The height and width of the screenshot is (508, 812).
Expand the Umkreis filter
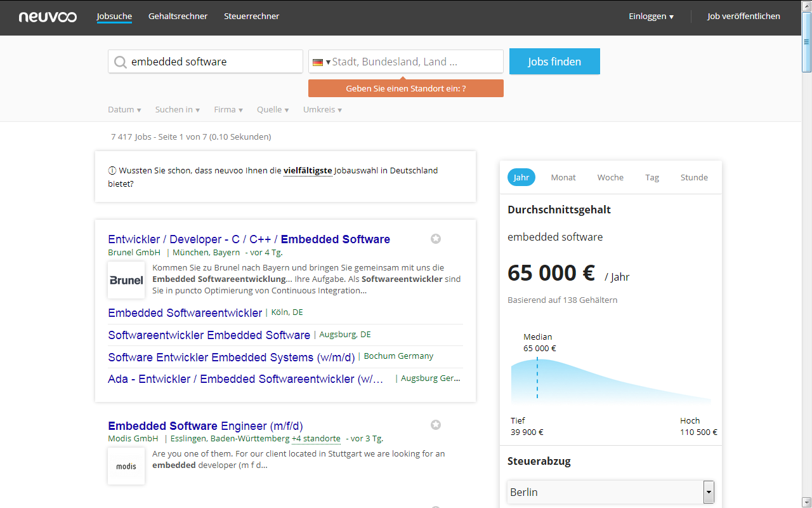[x=322, y=110]
